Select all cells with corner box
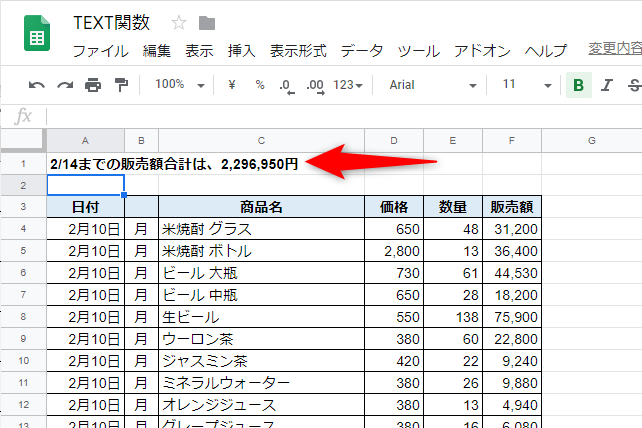 [x=23, y=140]
